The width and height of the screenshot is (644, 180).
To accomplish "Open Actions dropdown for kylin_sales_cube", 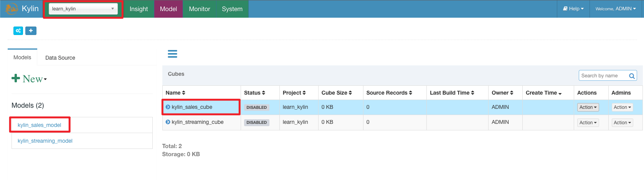I will (x=588, y=107).
